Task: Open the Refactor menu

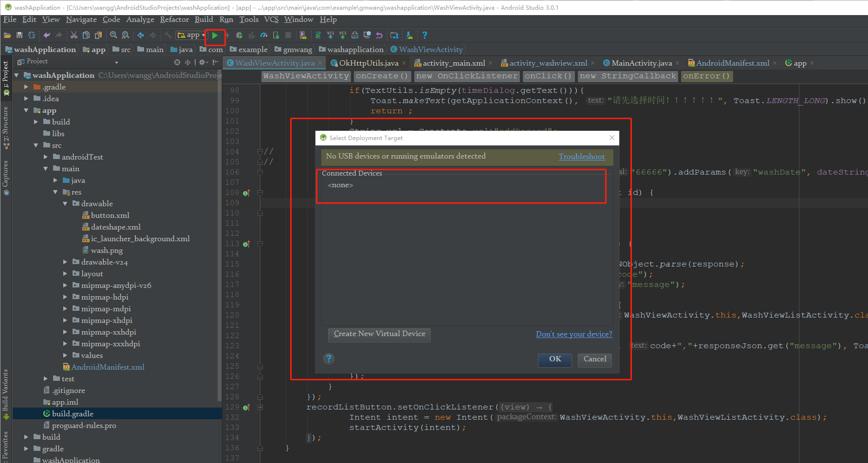Action: (174, 19)
